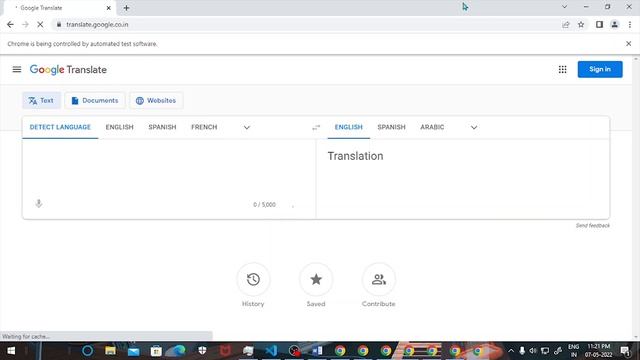Open Saved translations star

[316, 280]
